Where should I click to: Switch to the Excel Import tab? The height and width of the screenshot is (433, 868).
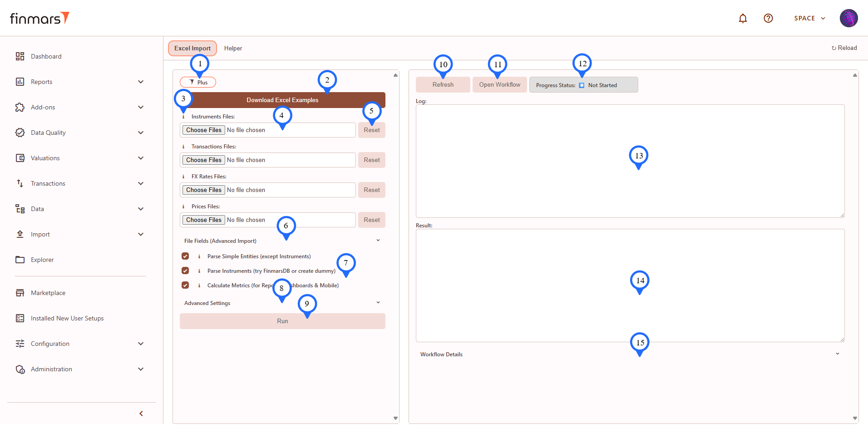192,48
